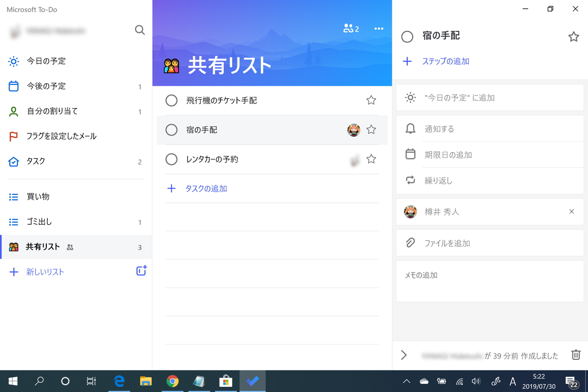Click the paperclip to add a file
Viewport: 588px width, 392px height.
pos(410,243)
